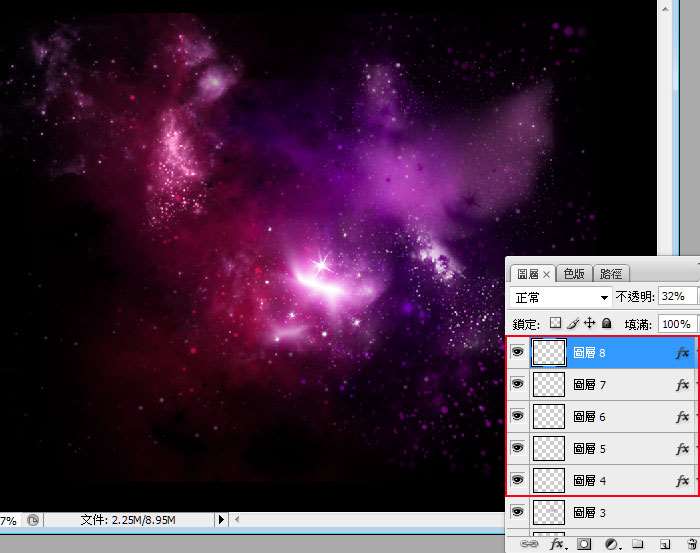Add a layer mask

(x=584, y=544)
